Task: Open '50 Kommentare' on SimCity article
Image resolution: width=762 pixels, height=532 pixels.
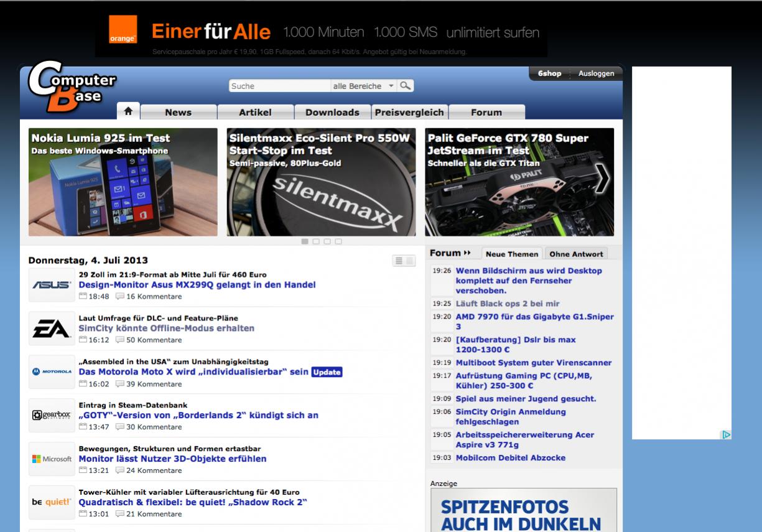Action: point(154,340)
